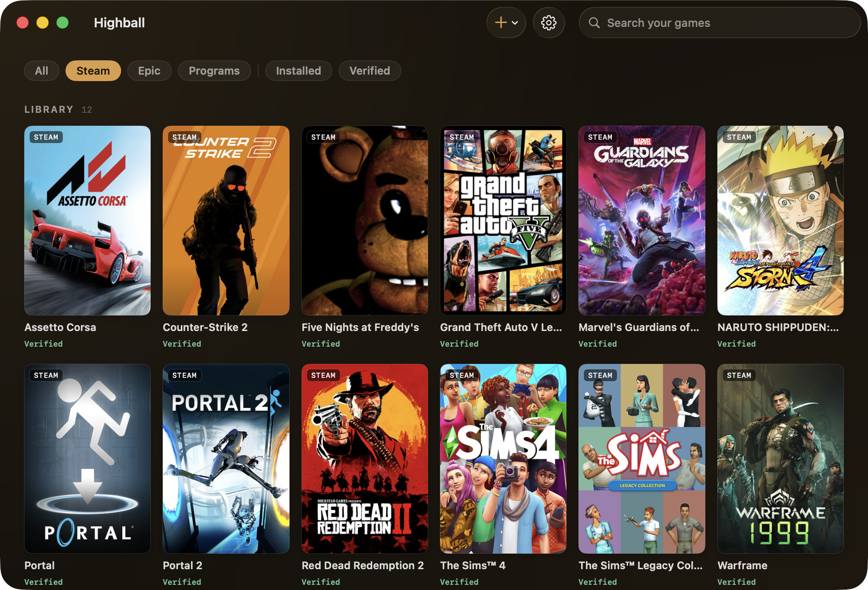Click Verified label under Portal
This screenshot has height=590, width=868.
(x=43, y=582)
